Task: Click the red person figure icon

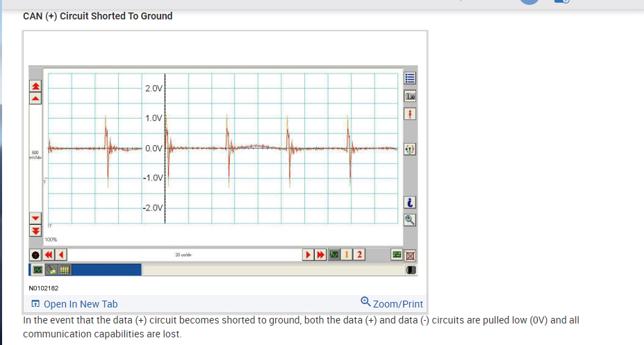Action: pos(409,114)
